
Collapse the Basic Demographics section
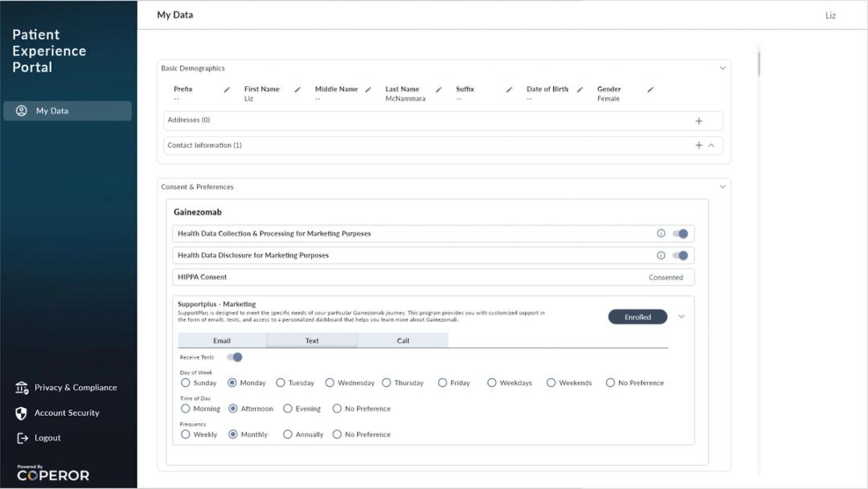coord(722,68)
